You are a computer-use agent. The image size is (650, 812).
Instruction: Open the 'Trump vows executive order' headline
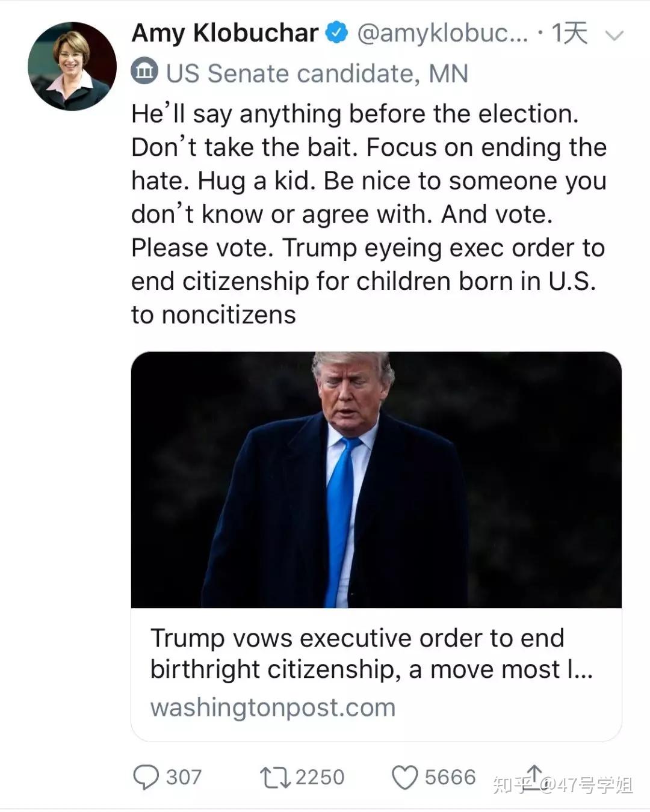371,653
